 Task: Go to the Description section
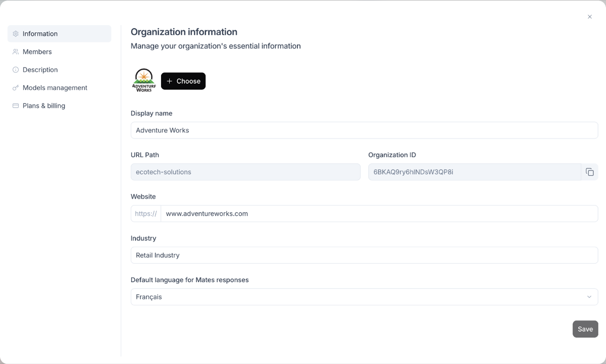60,70
